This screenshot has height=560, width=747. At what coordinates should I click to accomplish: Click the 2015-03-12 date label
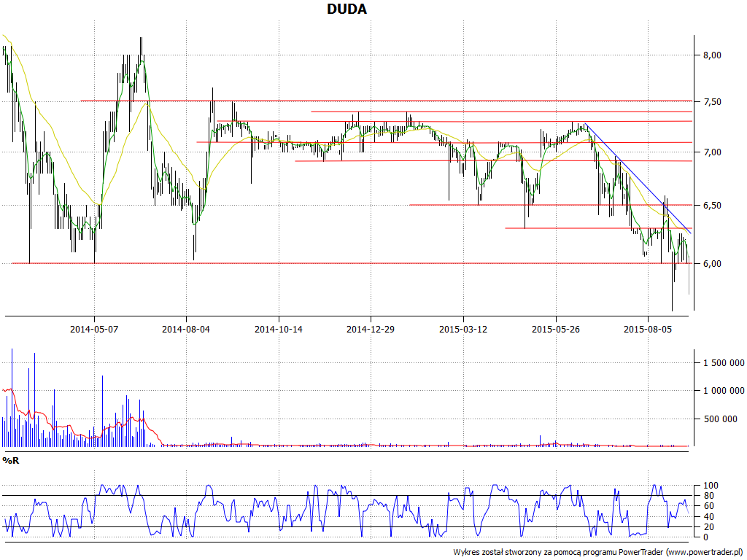point(463,329)
